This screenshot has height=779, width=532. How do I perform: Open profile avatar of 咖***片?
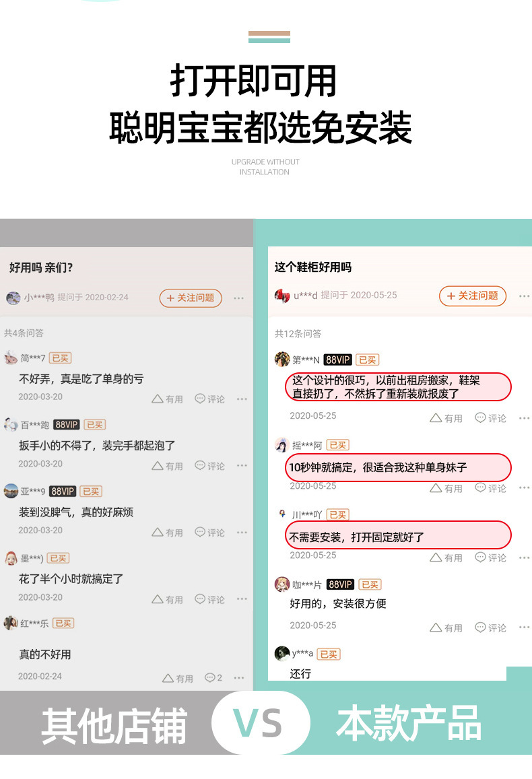[282, 584]
